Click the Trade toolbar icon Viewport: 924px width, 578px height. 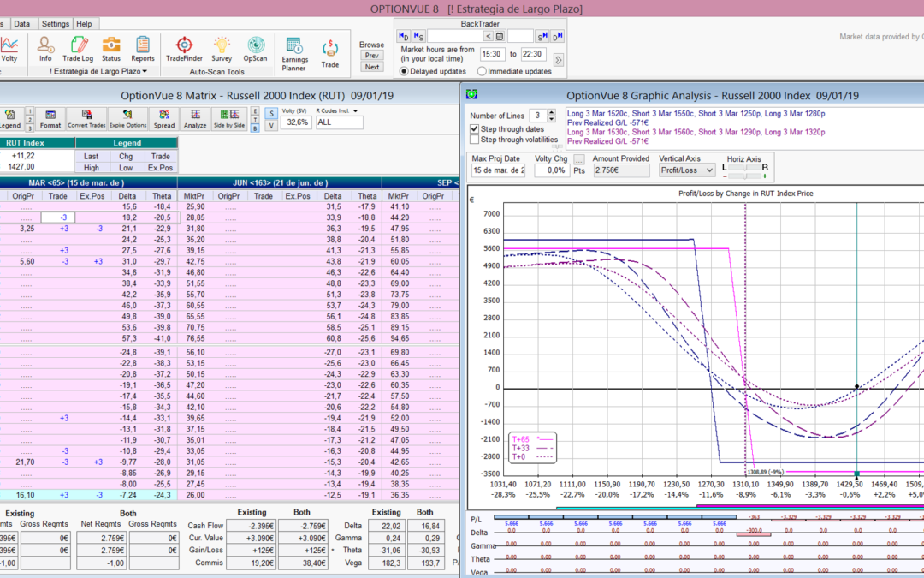point(330,54)
